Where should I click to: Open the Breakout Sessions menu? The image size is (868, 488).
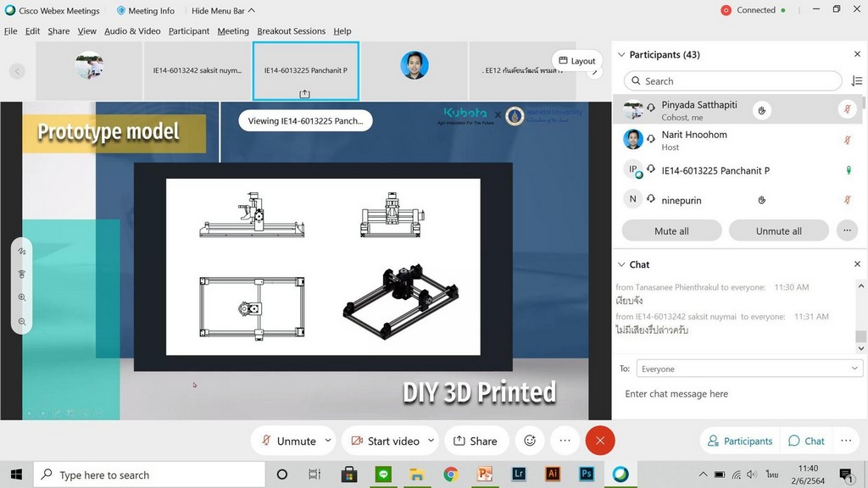tap(291, 31)
